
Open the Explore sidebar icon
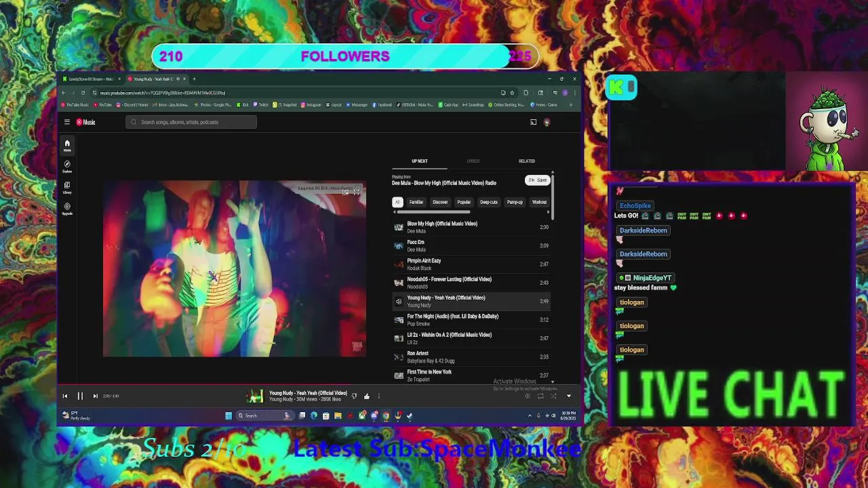point(67,166)
